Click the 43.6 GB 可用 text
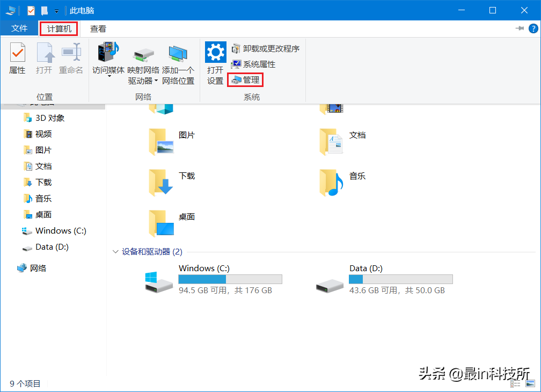This screenshot has height=392, width=541. pos(373,291)
